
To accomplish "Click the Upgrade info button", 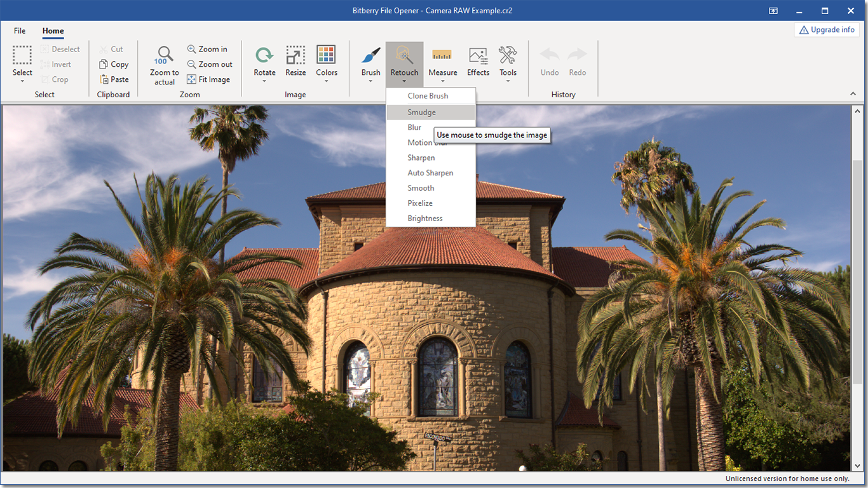I will pyautogui.click(x=826, y=29).
